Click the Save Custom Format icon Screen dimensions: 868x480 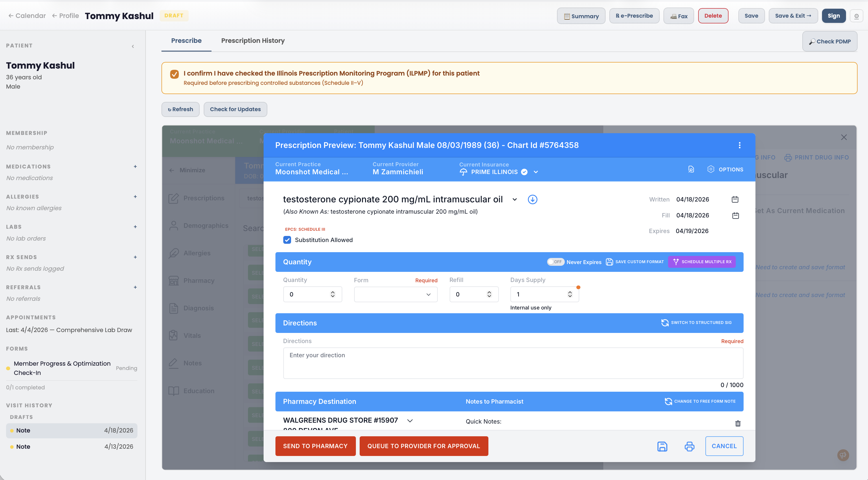(x=610, y=262)
